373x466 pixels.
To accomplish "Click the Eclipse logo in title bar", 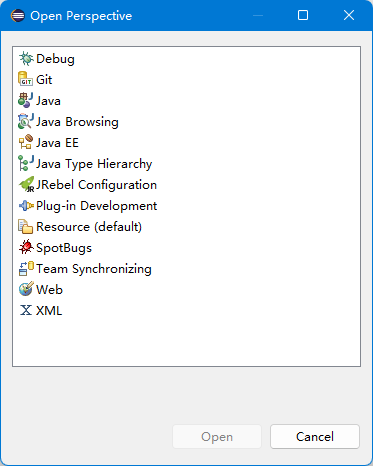I will tap(18, 16).
